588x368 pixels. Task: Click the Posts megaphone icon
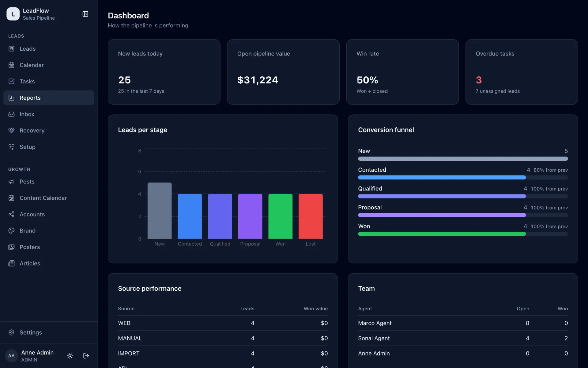[x=11, y=182]
